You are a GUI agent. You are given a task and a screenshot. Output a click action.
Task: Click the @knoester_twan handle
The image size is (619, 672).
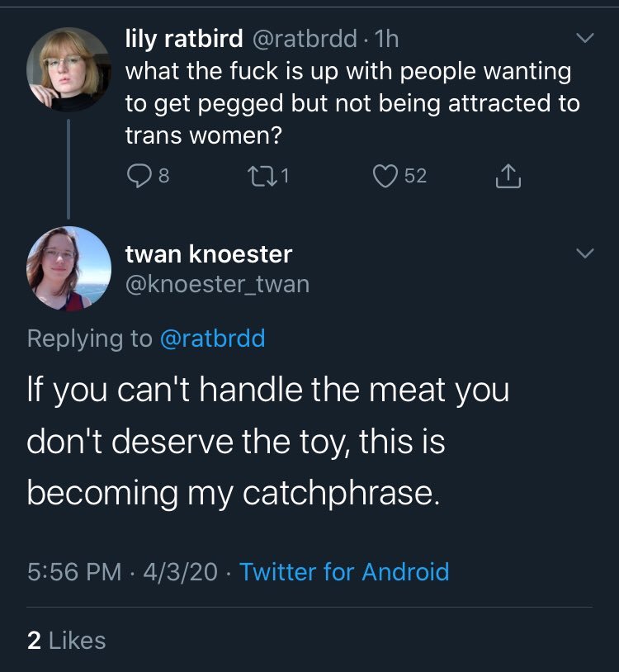[217, 284]
